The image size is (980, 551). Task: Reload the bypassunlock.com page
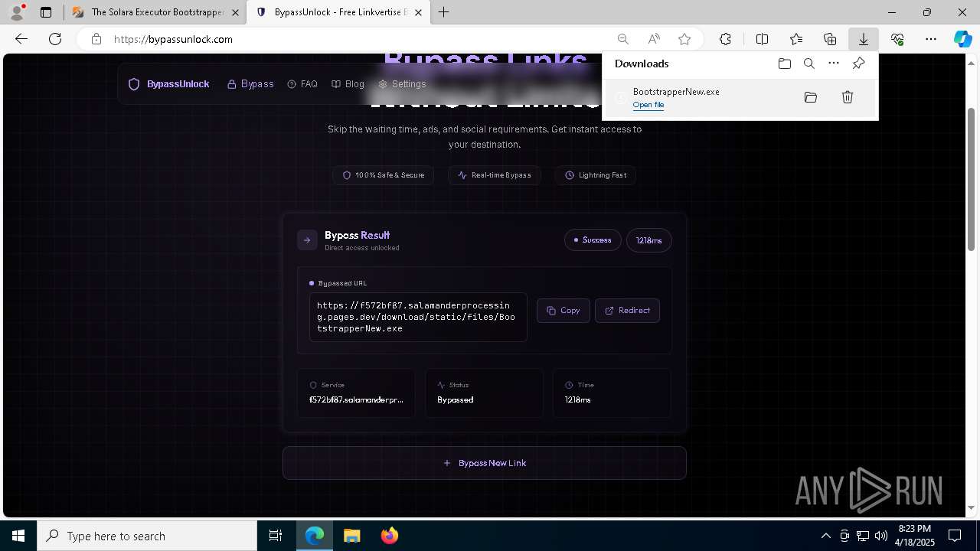point(55,39)
